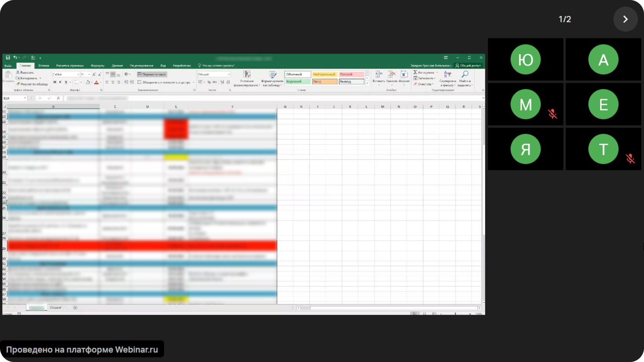
Task: Go to next participants page arrow
Action: coord(625,19)
